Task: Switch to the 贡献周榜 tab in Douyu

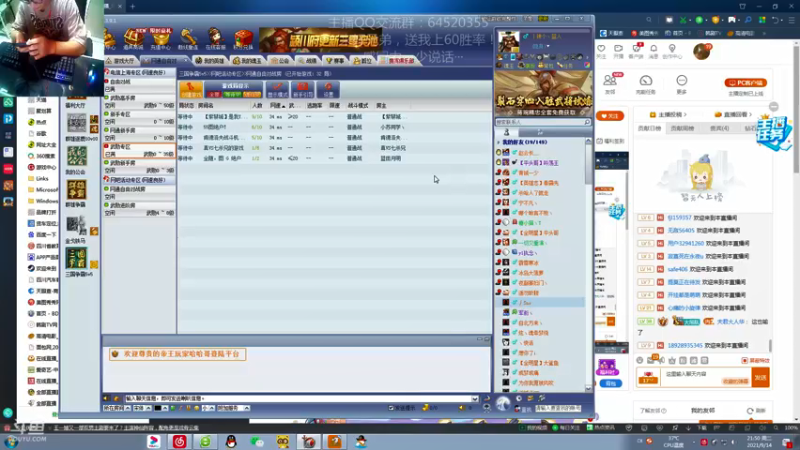Action: 682,129
